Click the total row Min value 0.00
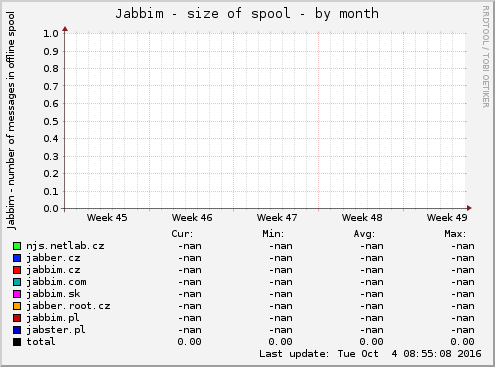Viewport: 495px width, 367px height. click(x=280, y=342)
